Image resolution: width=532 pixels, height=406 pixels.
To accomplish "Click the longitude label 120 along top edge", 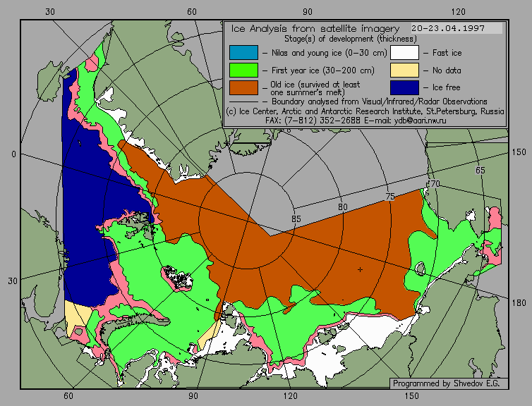I will [459, 12].
